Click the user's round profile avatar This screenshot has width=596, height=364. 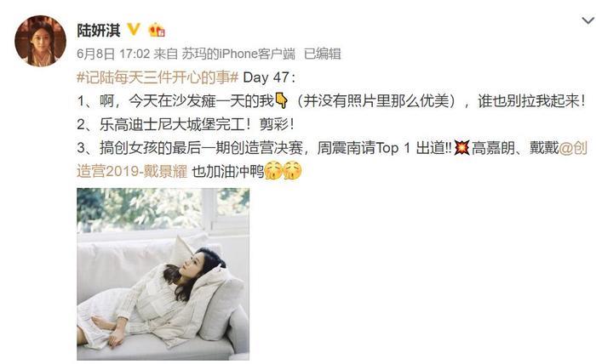(x=40, y=41)
